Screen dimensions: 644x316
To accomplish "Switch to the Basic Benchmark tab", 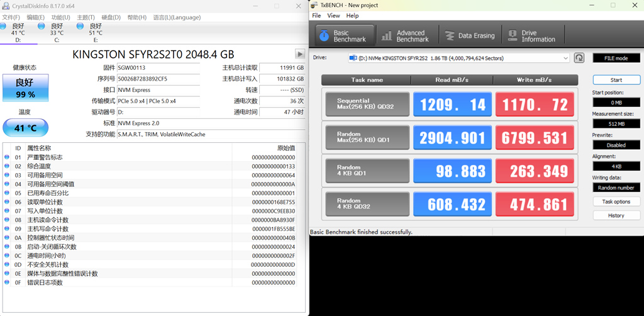I will pos(345,36).
